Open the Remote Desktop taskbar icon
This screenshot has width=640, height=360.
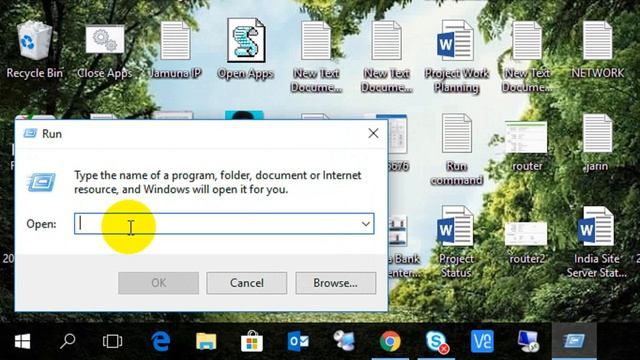pyautogui.click(x=528, y=341)
